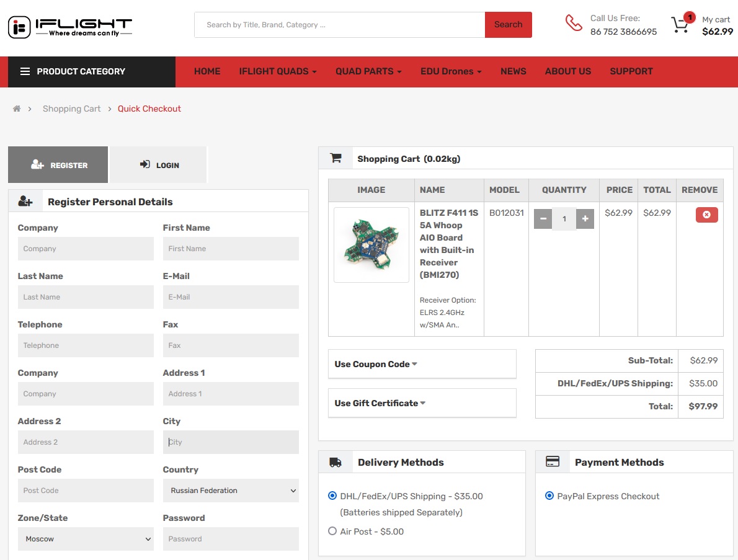Focus the search input field
Screen dimensions: 738x560
pyautogui.click(x=339, y=24)
